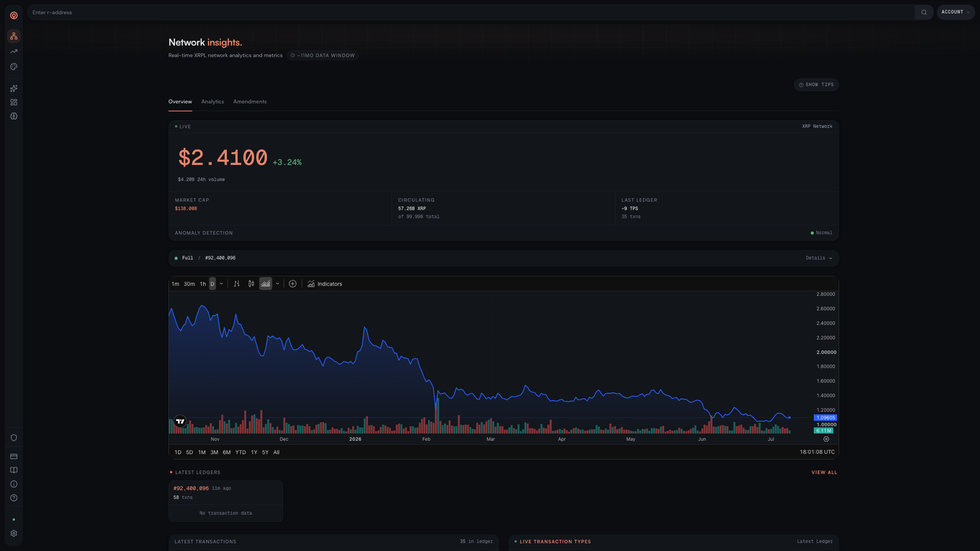Open ledger #92,400,096 link
The image size is (980, 551).
point(191,488)
